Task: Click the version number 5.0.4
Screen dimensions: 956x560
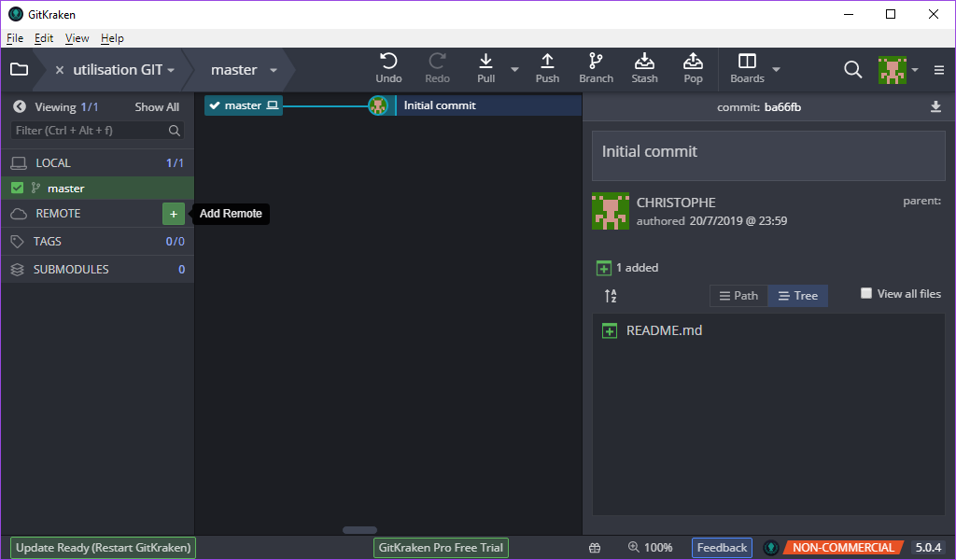Action: coord(928,547)
